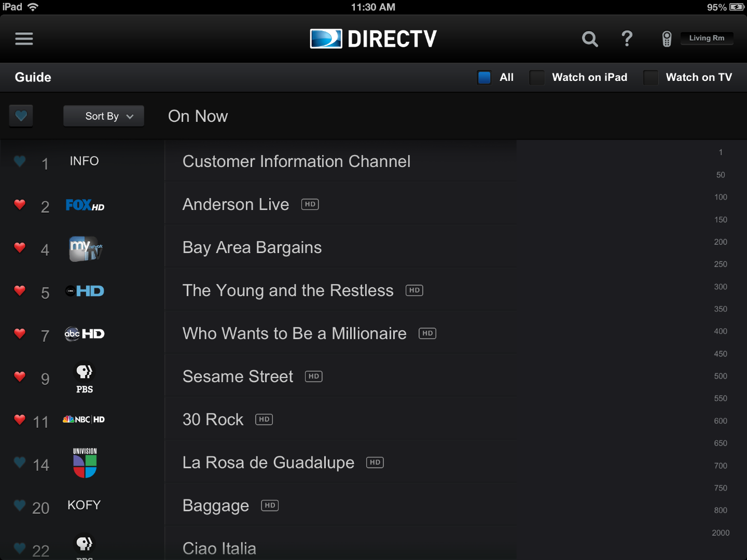This screenshot has height=560, width=747.
Task: Open the Help screen
Action: coord(627,38)
